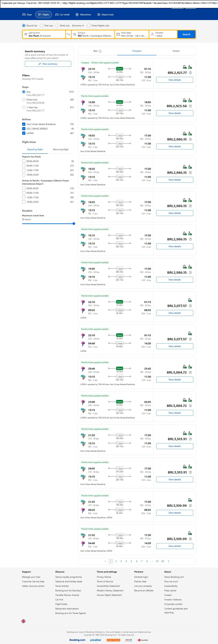Click the help icon beside BRL2,921.77 price

pyautogui.click(x=190, y=73)
